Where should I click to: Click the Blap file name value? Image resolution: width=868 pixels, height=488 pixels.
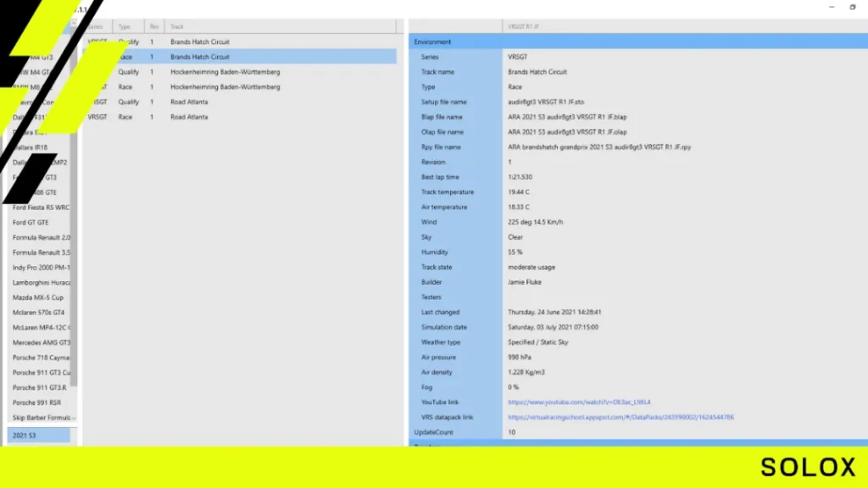(567, 117)
